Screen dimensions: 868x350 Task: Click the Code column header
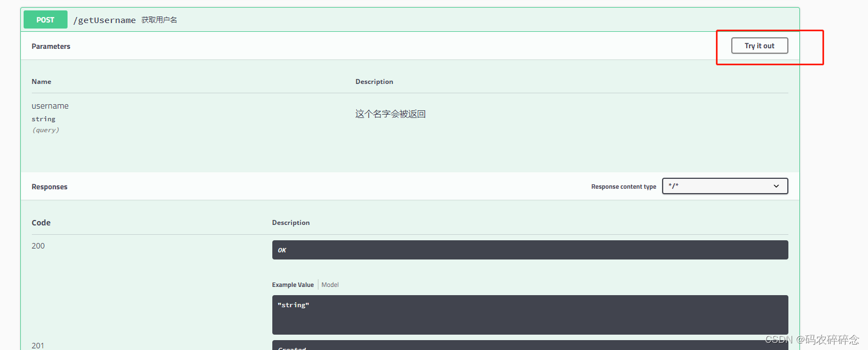coord(41,223)
